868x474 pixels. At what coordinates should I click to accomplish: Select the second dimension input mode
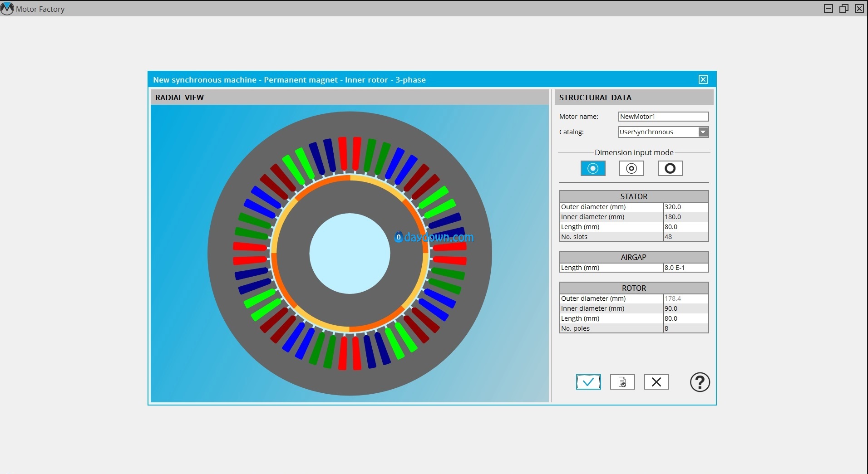pyautogui.click(x=631, y=168)
